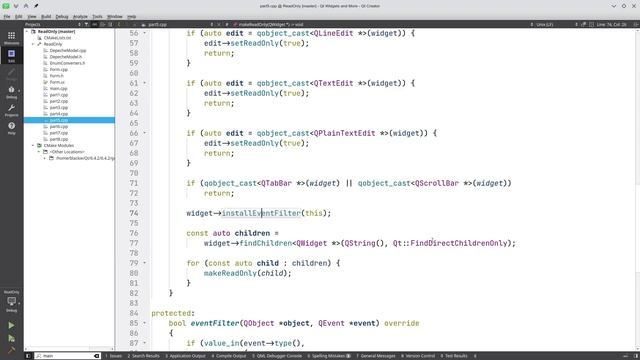Split the Projects side panel
Viewport: 640px width, 360px height.
(102, 24)
